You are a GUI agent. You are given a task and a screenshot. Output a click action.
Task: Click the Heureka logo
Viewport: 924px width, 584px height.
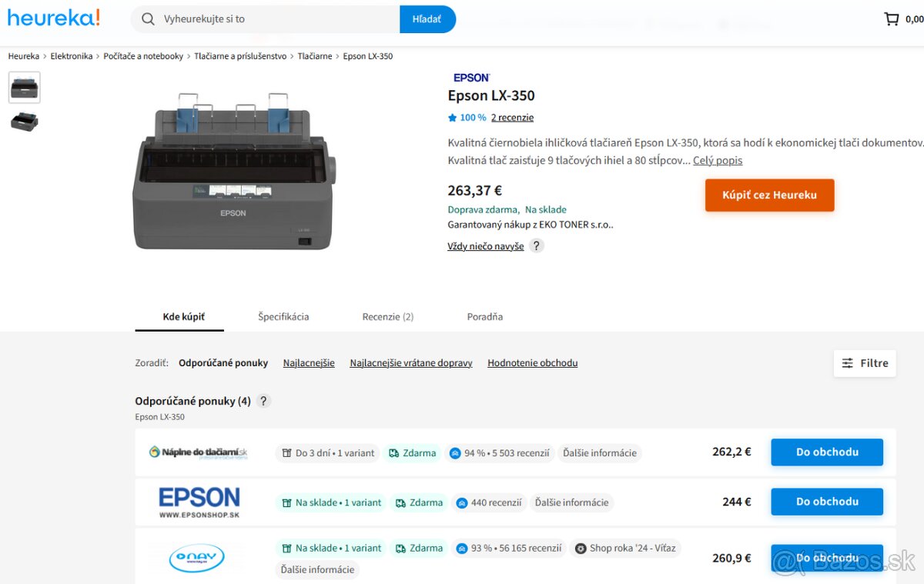(x=54, y=18)
